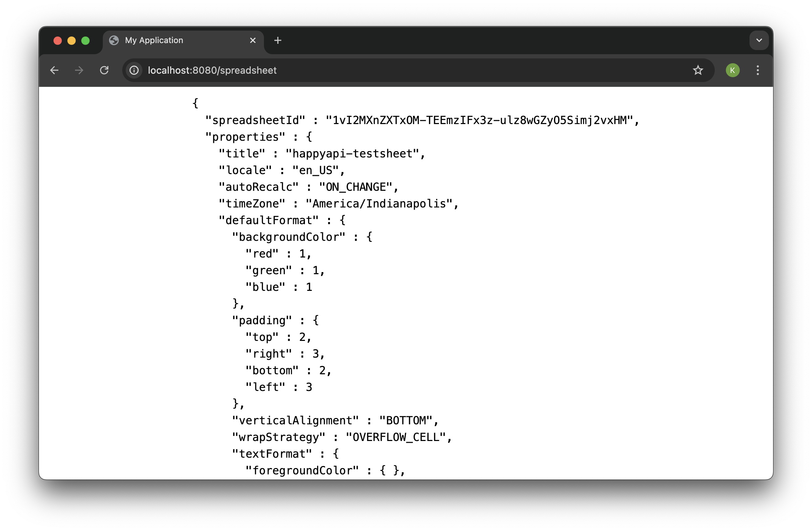Viewport: 812px width, 531px height.
Task: Close the window with red button
Action: point(58,41)
